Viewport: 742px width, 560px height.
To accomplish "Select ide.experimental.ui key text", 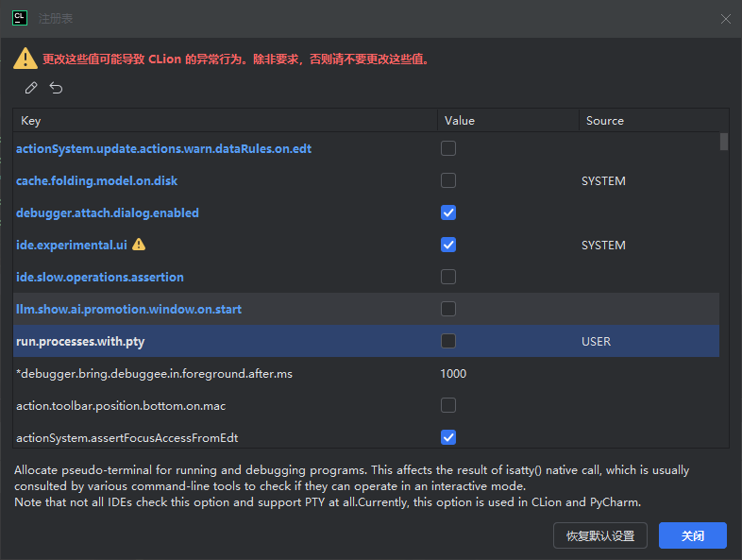I will [72, 245].
